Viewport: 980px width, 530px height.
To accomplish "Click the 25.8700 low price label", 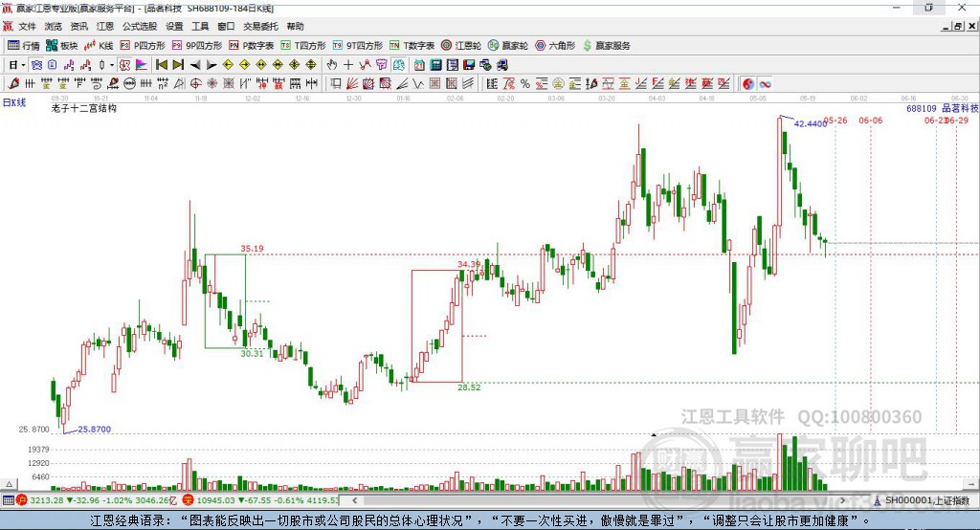I will pos(95,430).
